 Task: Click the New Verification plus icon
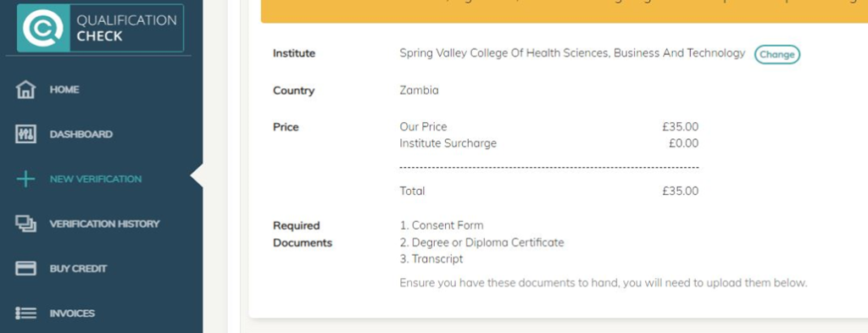[x=25, y=180]
